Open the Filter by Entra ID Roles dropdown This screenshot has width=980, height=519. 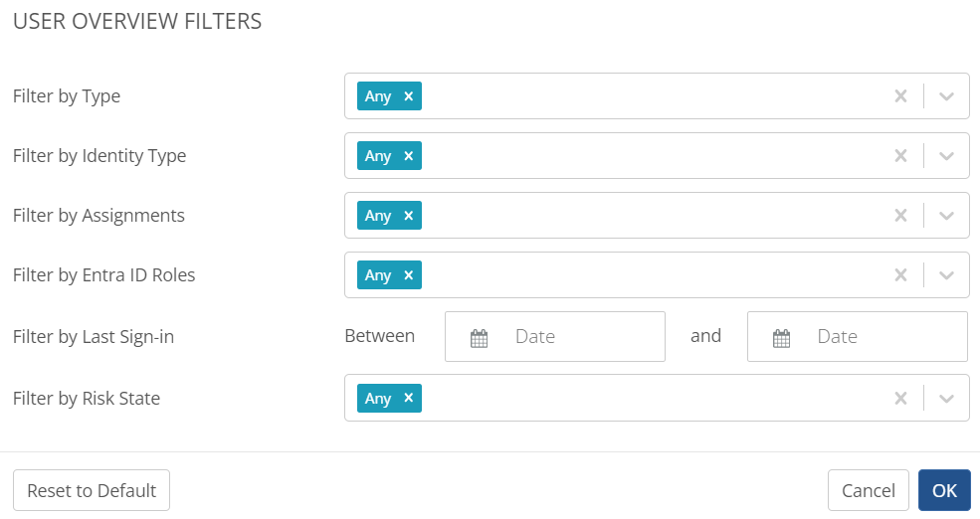click(x=947, y=274)
